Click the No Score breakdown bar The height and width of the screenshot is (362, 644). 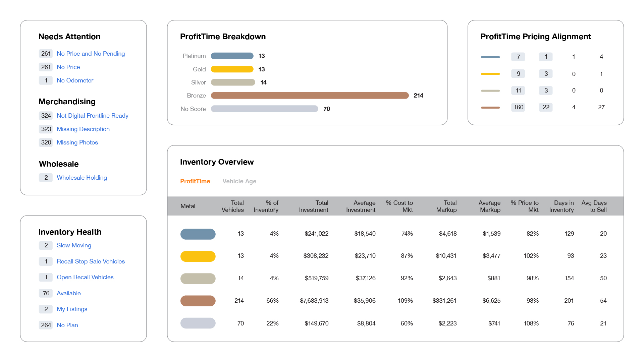point(264,109)
